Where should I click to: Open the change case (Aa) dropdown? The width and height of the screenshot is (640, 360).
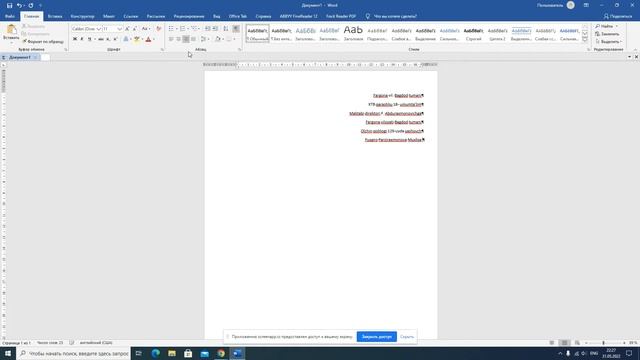pos(146,29)
